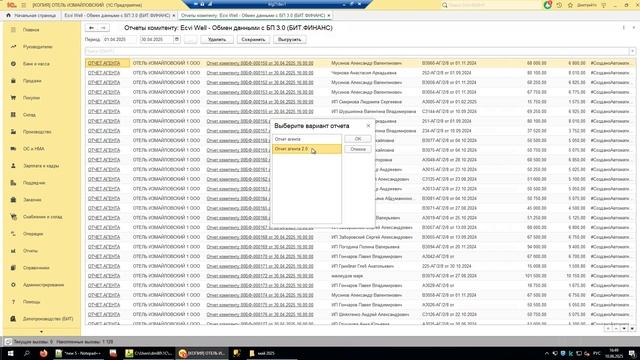Click Отмена in the variant dialog
The height and width of the screenshot is (360, 640).
[x=358, y=149]
